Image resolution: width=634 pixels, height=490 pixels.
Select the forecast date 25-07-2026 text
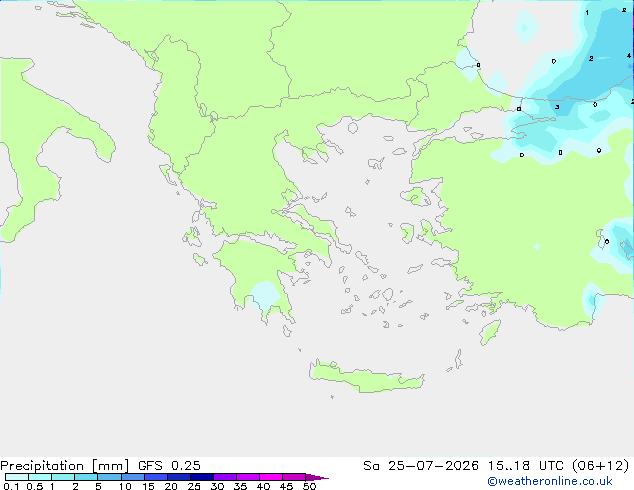tap(433, 466)
